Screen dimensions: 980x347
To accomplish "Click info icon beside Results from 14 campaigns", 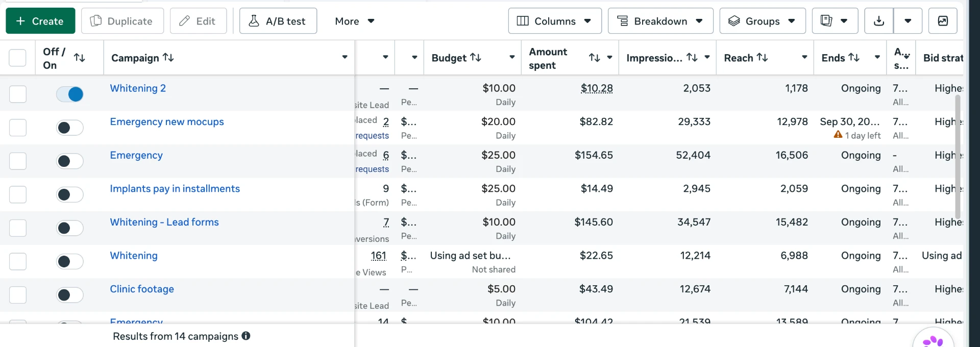I will [246, 336].
